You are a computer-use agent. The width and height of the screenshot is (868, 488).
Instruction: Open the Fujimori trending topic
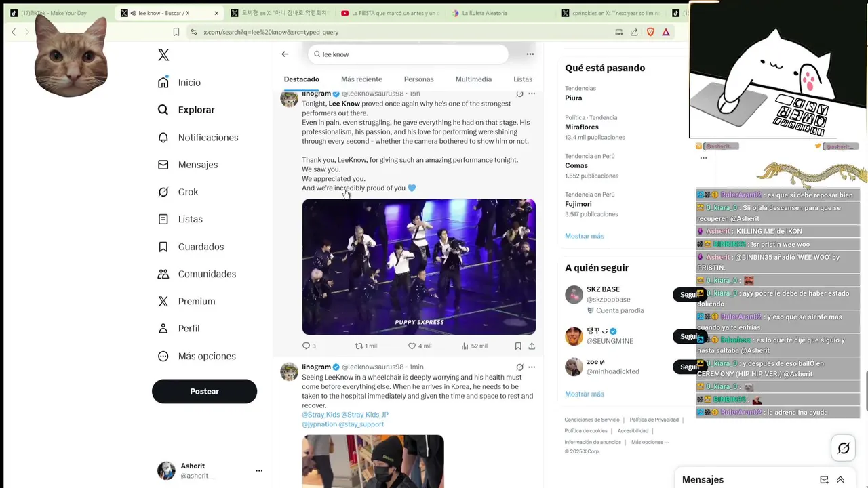(x=578, y=204)
